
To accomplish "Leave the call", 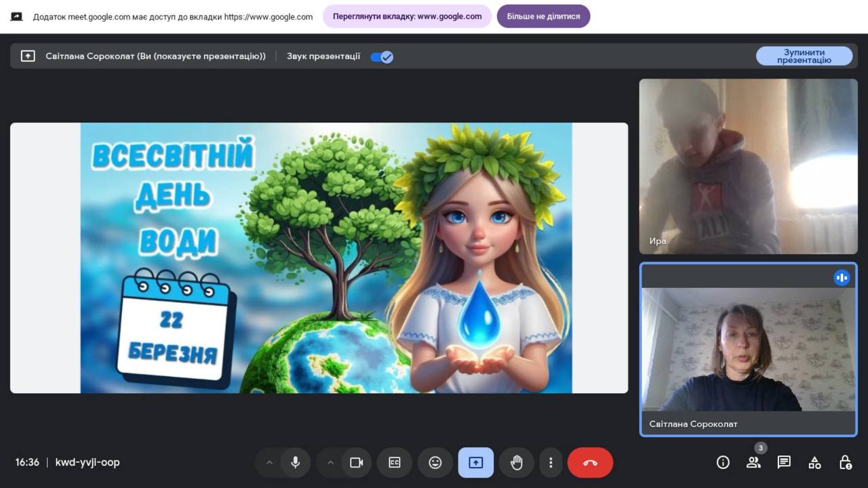I will pyautogui.click(x=590, y=462).
